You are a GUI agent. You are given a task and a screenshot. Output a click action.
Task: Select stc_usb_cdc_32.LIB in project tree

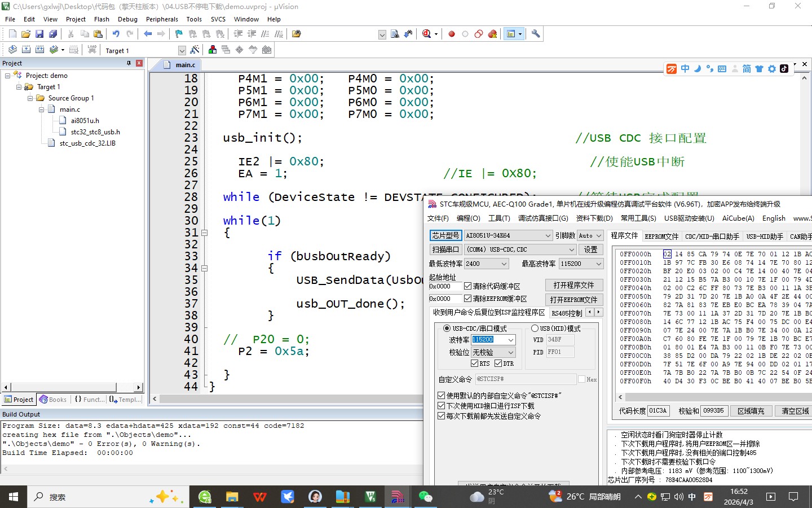[87, 143]
